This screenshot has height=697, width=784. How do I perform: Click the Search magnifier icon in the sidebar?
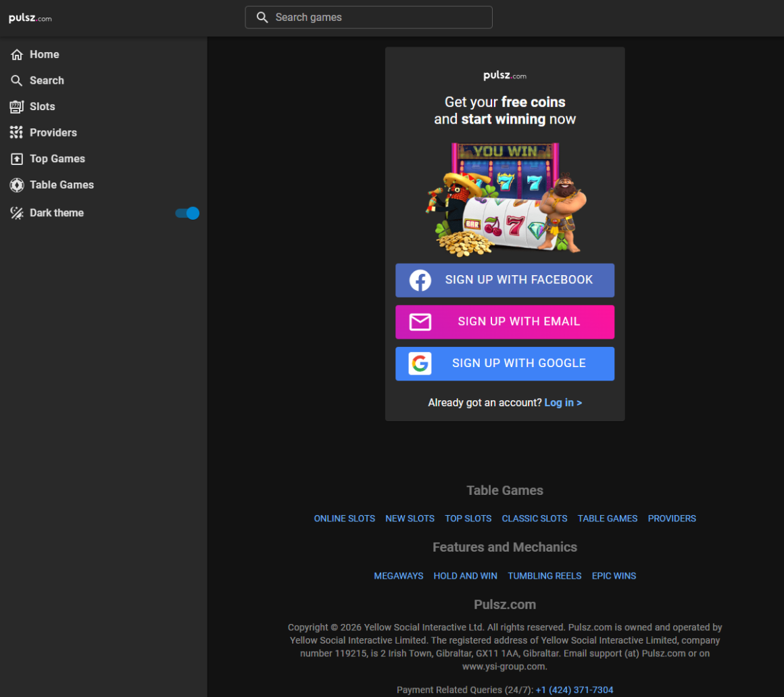[x=17, y=80]
